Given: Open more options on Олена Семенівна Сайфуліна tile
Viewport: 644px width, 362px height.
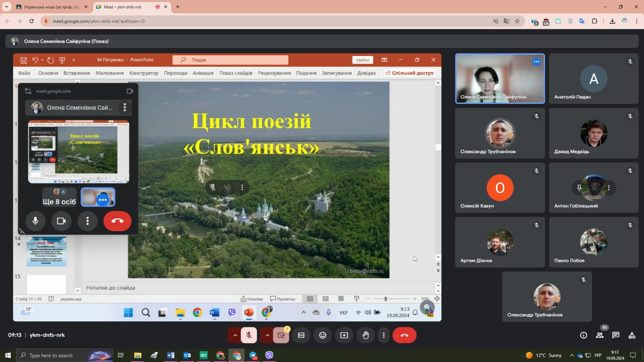Looking at the screenshot, I should (537, 62).
